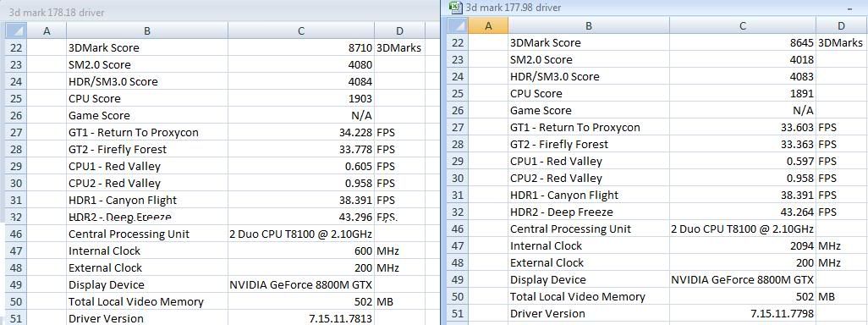The width and height of the screenshot is (868, 325).
Task: Click CPU T8100 cell in 177.98 driver window
Action: [742, 229]
